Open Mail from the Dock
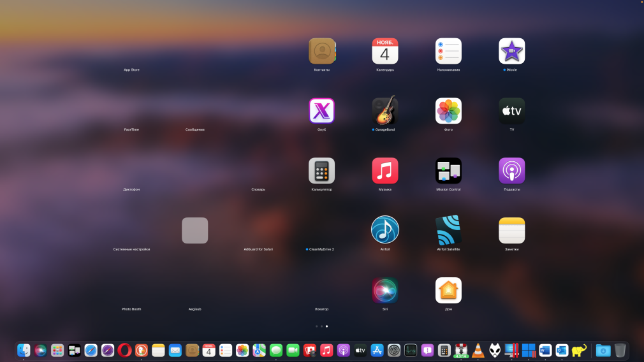644x362 pixels. [175, 350]
